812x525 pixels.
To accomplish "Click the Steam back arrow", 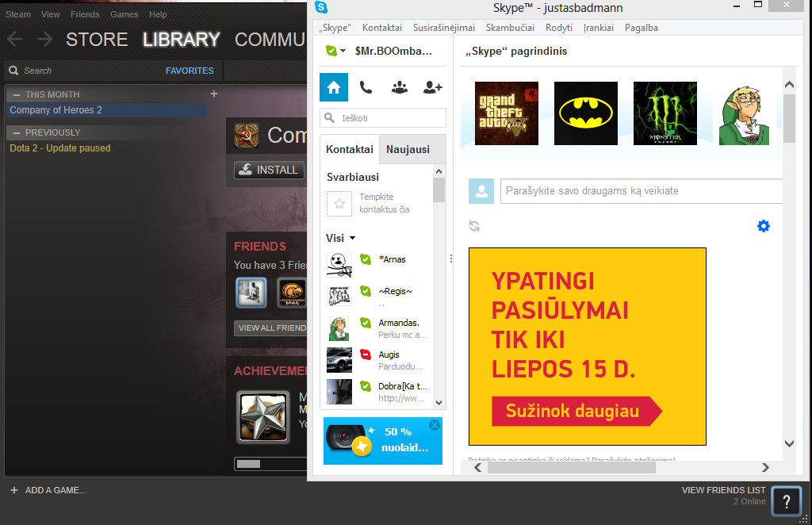I will (x=15, y=40).
